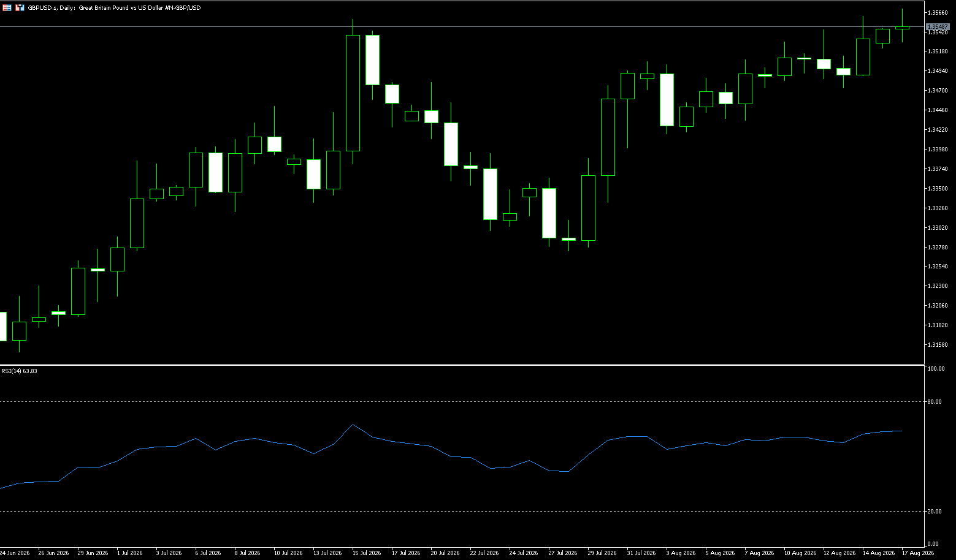Image resolution: width=956 pixels, height=560 pixels.
Task: Click the 24 Jun 2026 date label
Action: point(15,553)
